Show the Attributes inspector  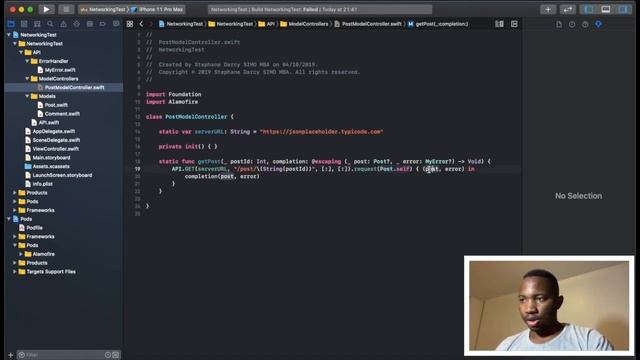click(598, 24)
